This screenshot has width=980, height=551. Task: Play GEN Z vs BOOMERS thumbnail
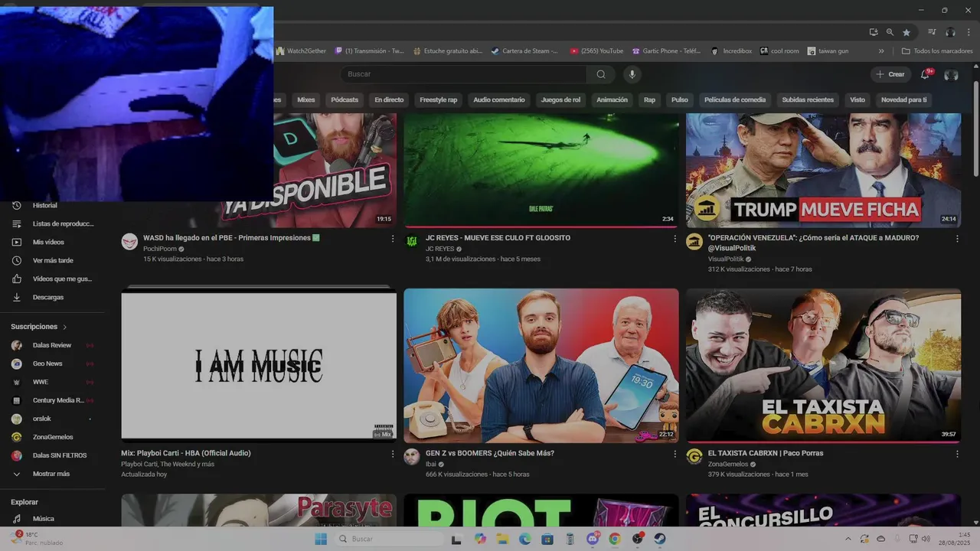[x=541, y=366]
